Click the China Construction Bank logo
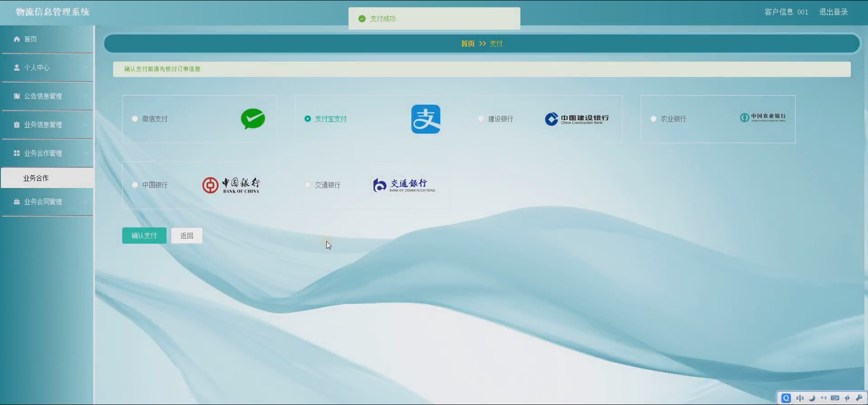Image resolution: width=868 pixels, height=405 pixels. tap(577, 119)
